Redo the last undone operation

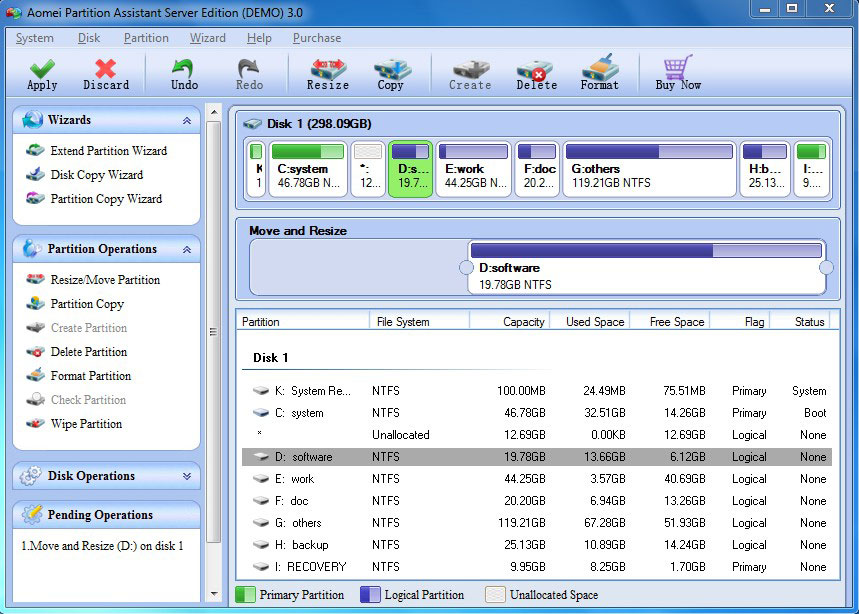[x=247, y=72]
